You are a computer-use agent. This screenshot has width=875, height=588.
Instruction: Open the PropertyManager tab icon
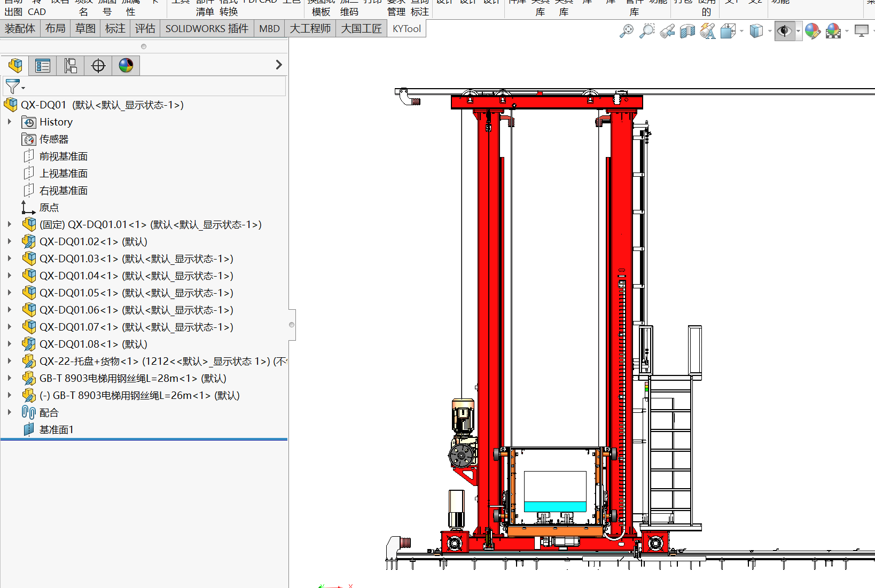tap(43, 66)
